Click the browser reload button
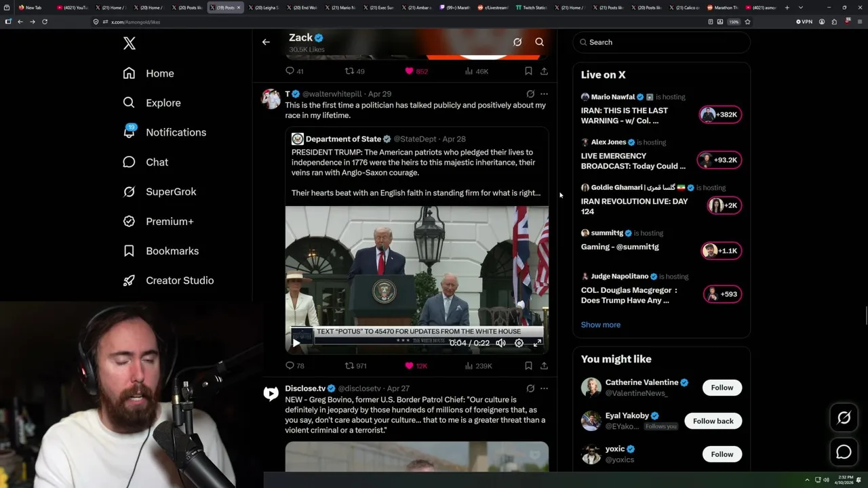 (45, 22)
